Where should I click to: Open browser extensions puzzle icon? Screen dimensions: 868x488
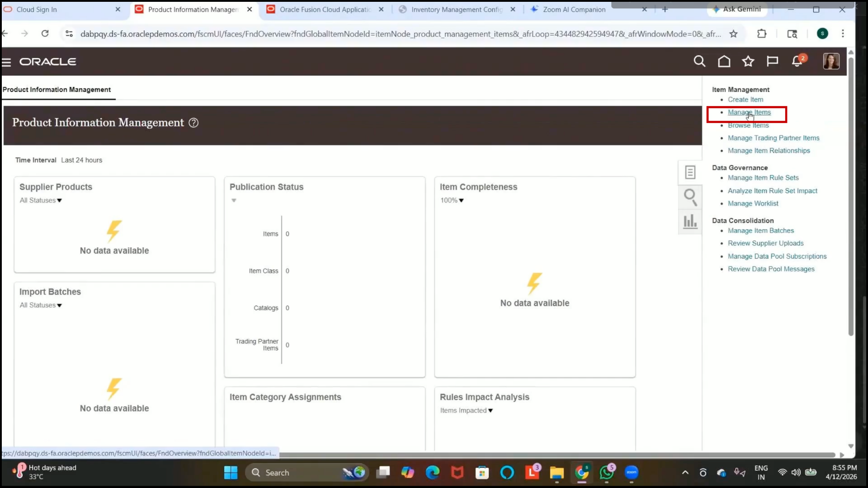pos(762,33)
